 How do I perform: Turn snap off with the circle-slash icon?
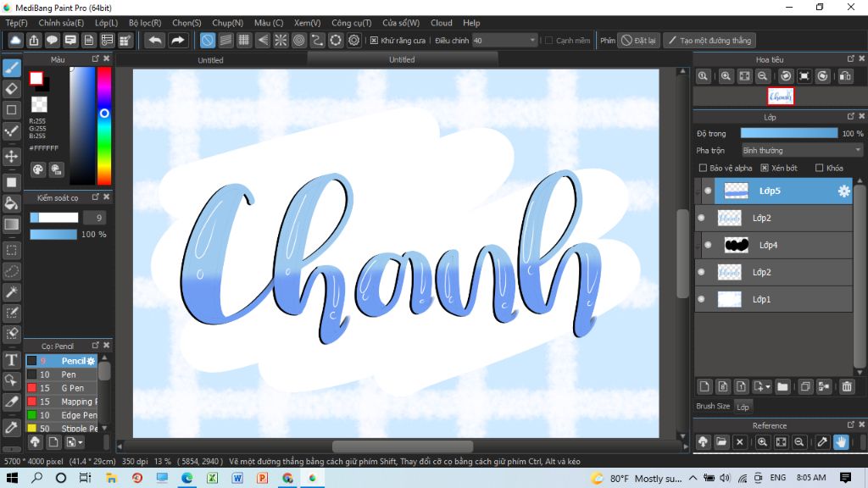point(207,41)
